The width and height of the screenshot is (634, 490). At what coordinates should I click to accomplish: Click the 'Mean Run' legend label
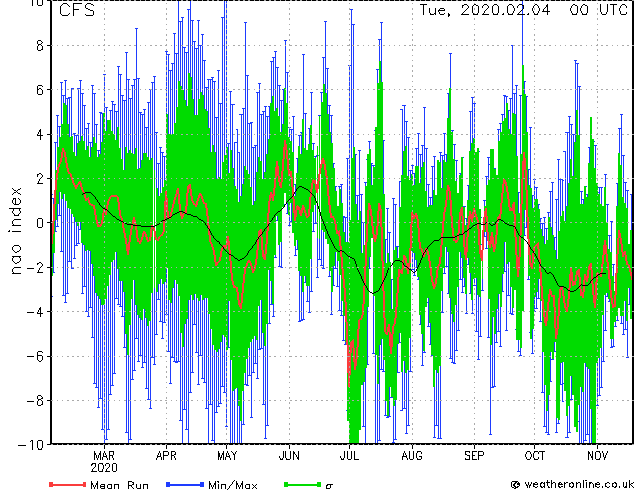click(119, 485)
